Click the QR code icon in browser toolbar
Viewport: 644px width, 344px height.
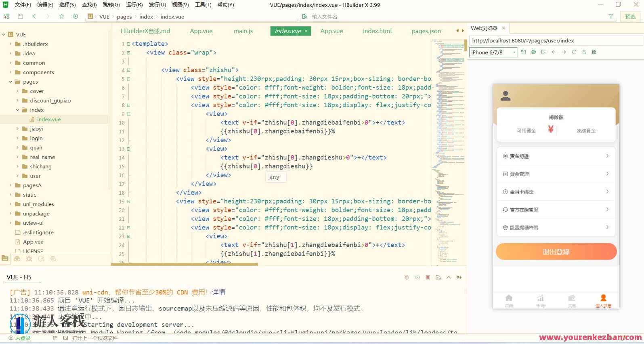tap(594, 52)
